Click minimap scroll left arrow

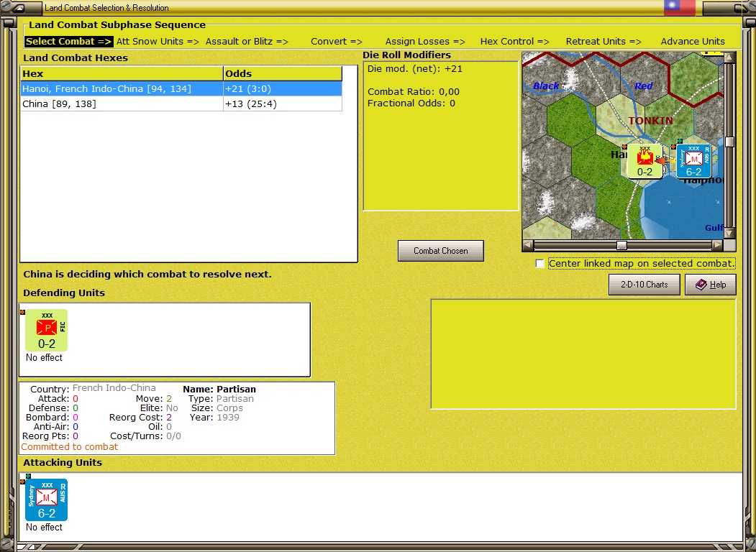[x=528, y=245]
